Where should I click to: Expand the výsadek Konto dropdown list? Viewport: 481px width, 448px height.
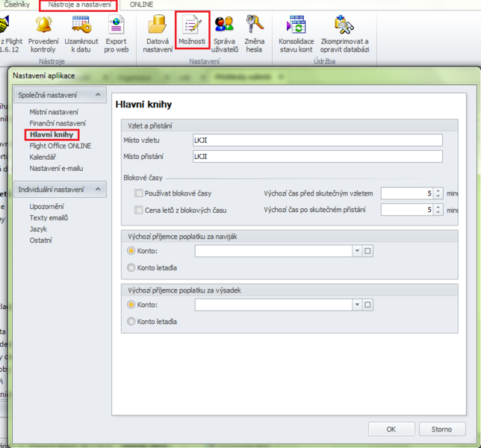(x=357, y=305)
